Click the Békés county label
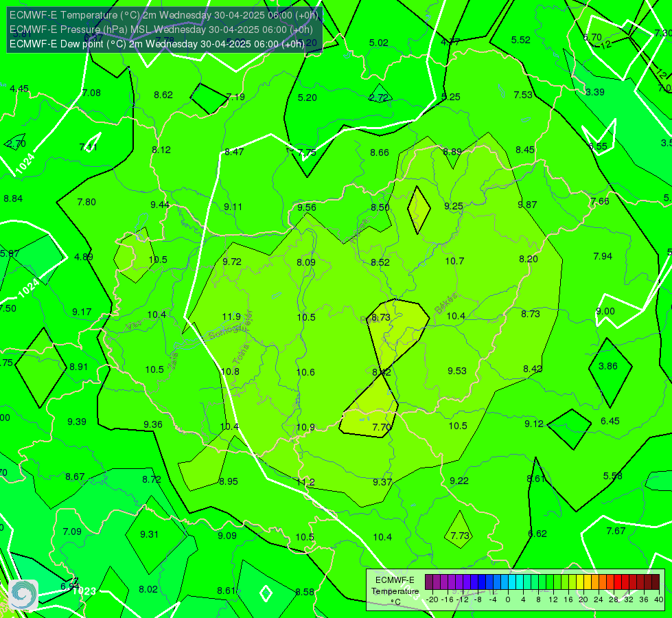The image size is (672, 618). 445,304
